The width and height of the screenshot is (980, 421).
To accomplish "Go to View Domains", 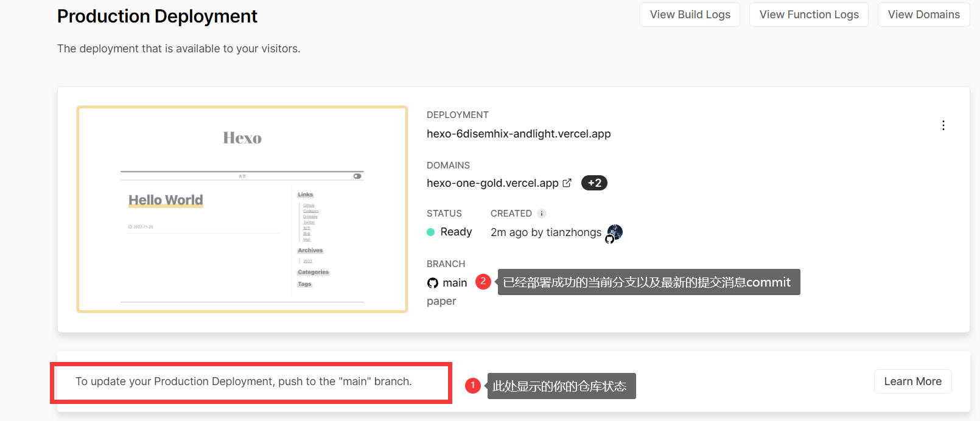I will [x=923, y=15].
